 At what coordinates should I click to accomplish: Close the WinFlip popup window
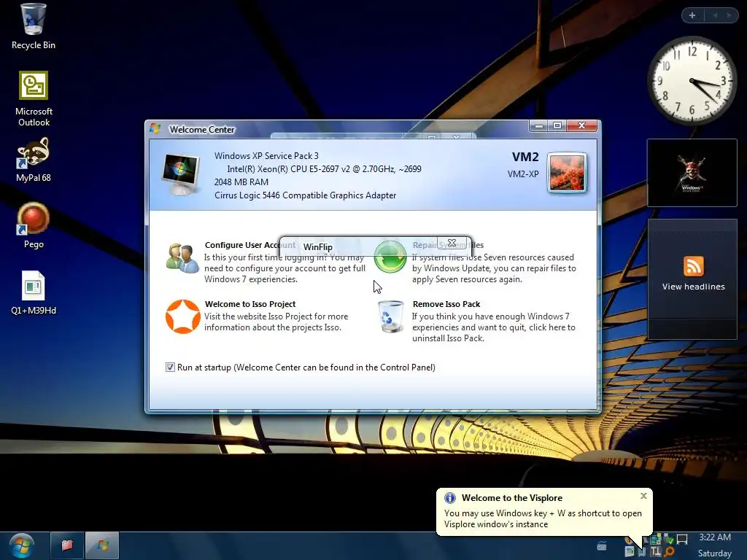tap(452, 243)
